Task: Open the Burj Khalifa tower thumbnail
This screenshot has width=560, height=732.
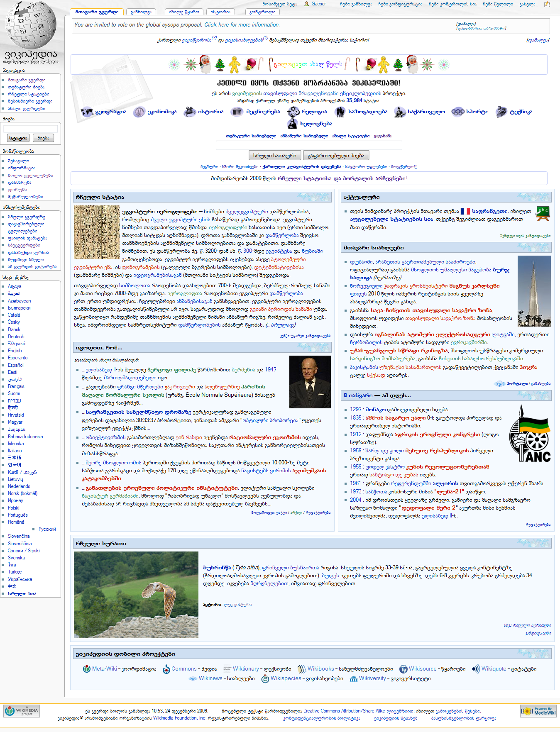Action: 534,291
